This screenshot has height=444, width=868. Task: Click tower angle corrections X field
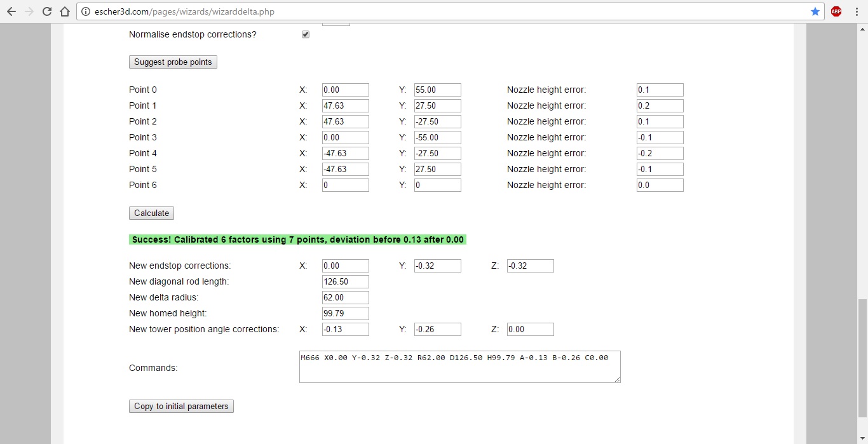(346, 330)
